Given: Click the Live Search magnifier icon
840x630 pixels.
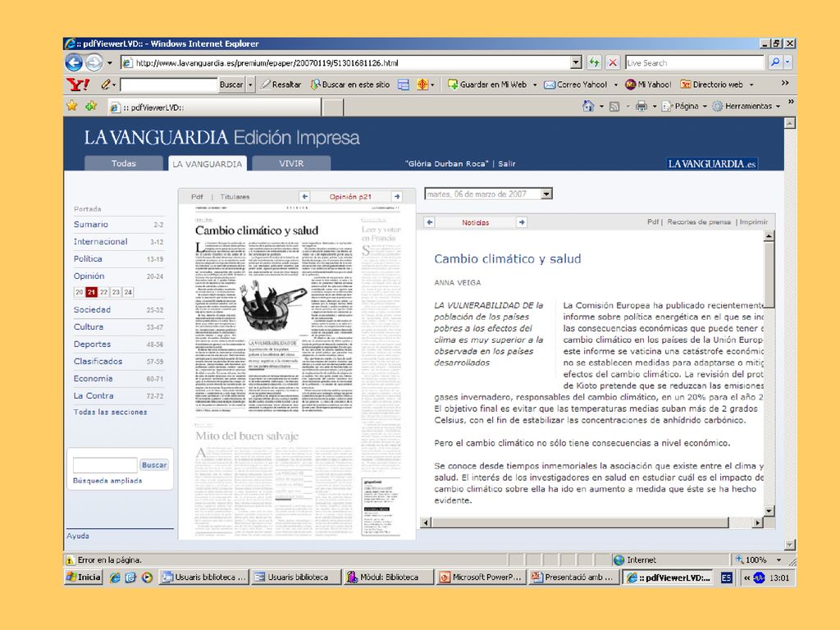Looking at the screenshot, I should 774,62.
